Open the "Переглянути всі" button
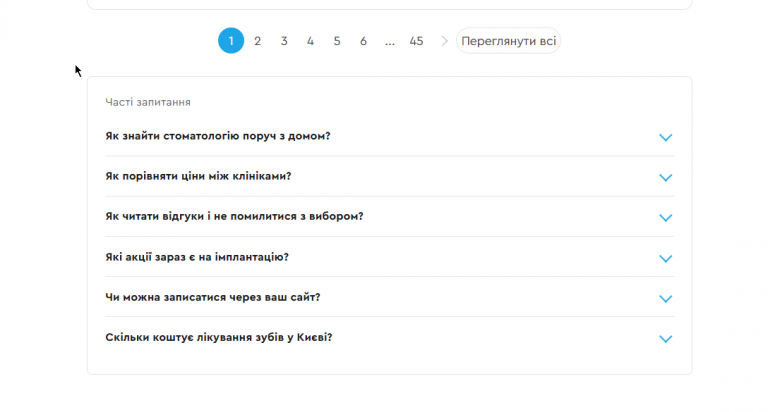The image size is (768, 412). tap(508, 41)
